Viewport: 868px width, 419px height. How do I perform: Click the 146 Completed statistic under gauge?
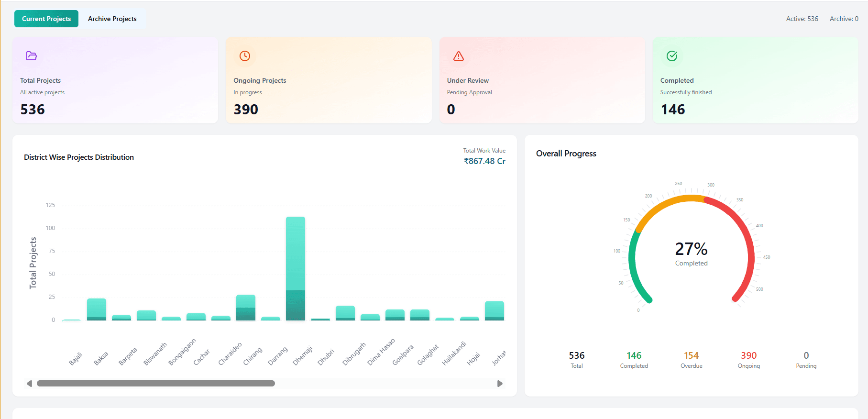coord(634,360)
